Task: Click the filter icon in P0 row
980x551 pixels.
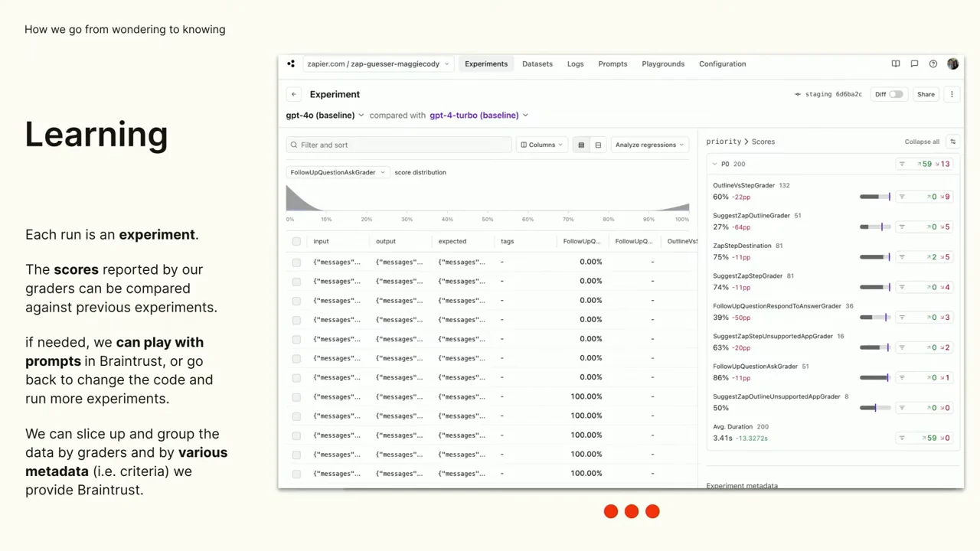Action: click(x=902, y=164)
